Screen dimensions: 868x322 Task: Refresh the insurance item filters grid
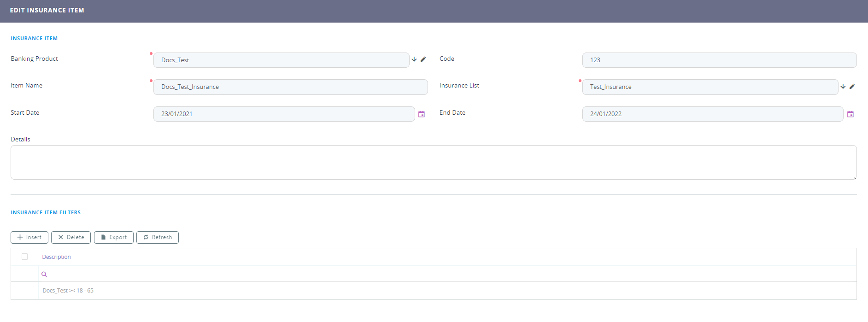click(158, 237)
